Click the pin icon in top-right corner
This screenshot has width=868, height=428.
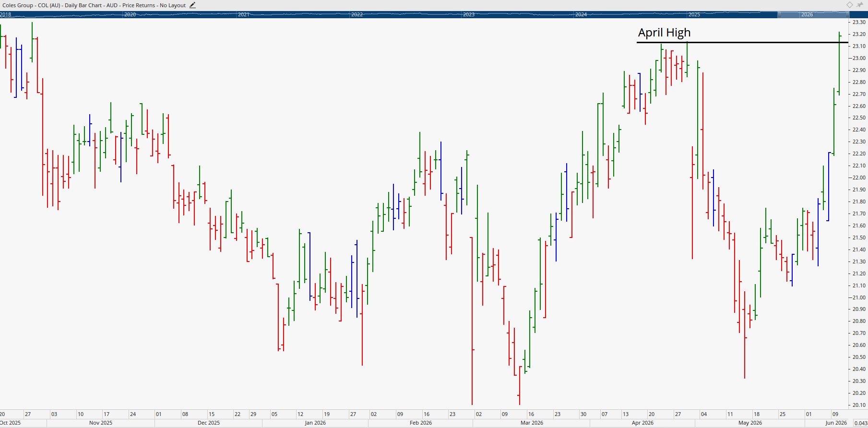pyautogui.click(x=860, y=5)
